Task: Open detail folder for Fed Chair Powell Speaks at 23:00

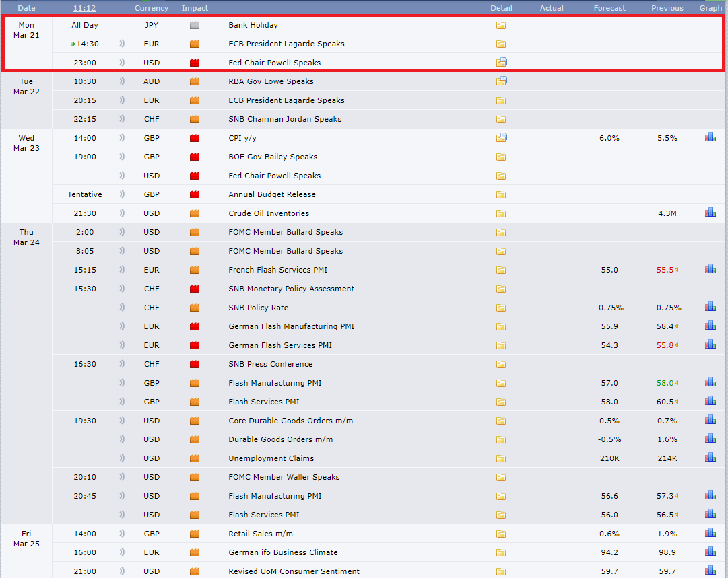Action: point(501,62)
